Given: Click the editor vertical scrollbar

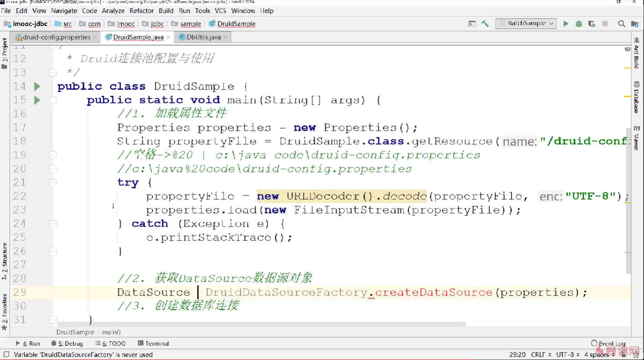Looking at the screenshot, I should [628, 200].
